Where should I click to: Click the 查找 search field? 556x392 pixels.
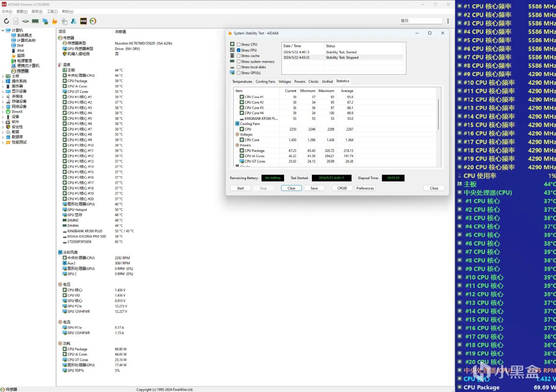tap(420, 21)
